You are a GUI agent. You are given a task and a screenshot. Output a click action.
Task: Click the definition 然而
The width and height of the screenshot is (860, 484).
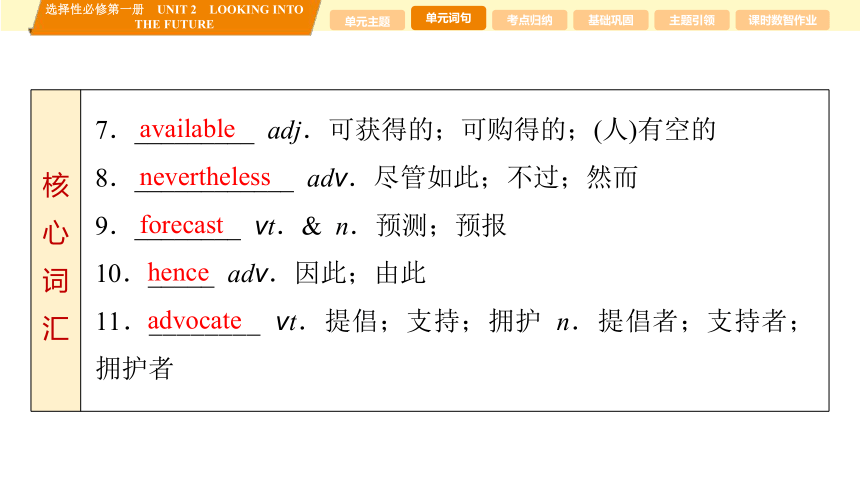pyautogui.click(x=612, y=177)
